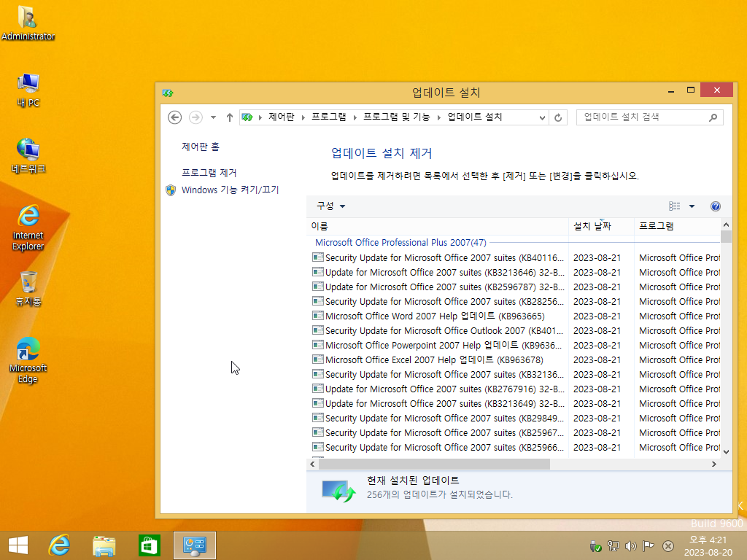Open the view options dropdown arrow
This screenshot has height=560, width=747.
pos(692,206)
